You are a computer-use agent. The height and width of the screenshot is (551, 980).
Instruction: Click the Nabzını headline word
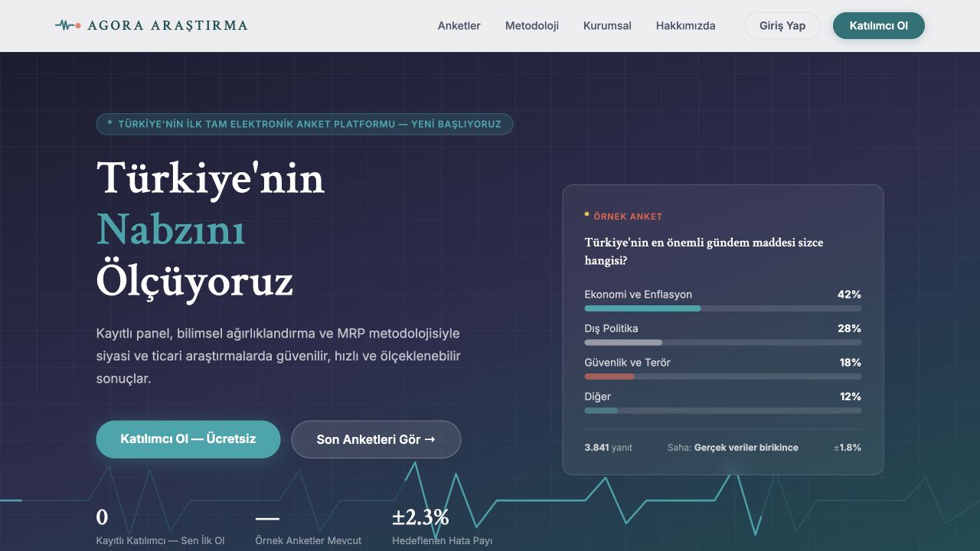point(171,229)
